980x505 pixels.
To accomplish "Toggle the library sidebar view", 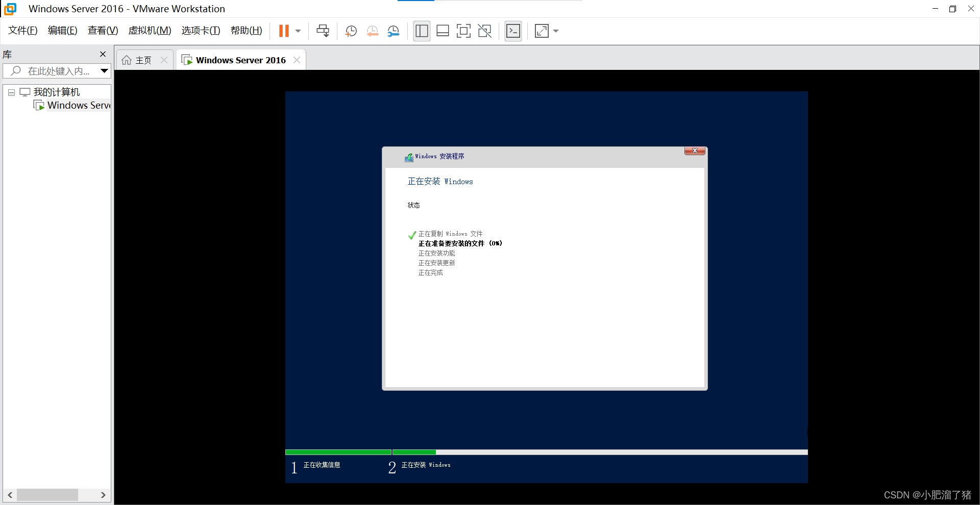I will (422, 31).
